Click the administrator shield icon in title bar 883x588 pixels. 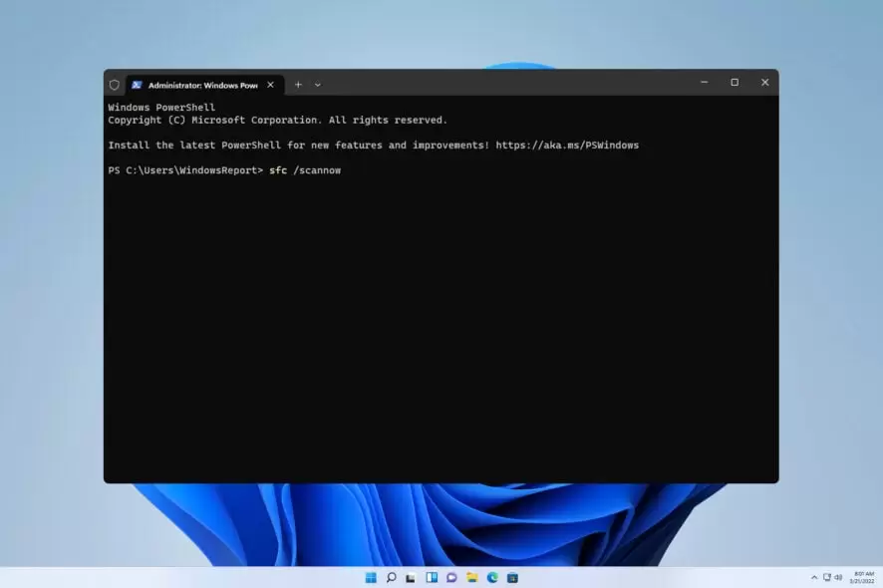(x=115, y=85)
